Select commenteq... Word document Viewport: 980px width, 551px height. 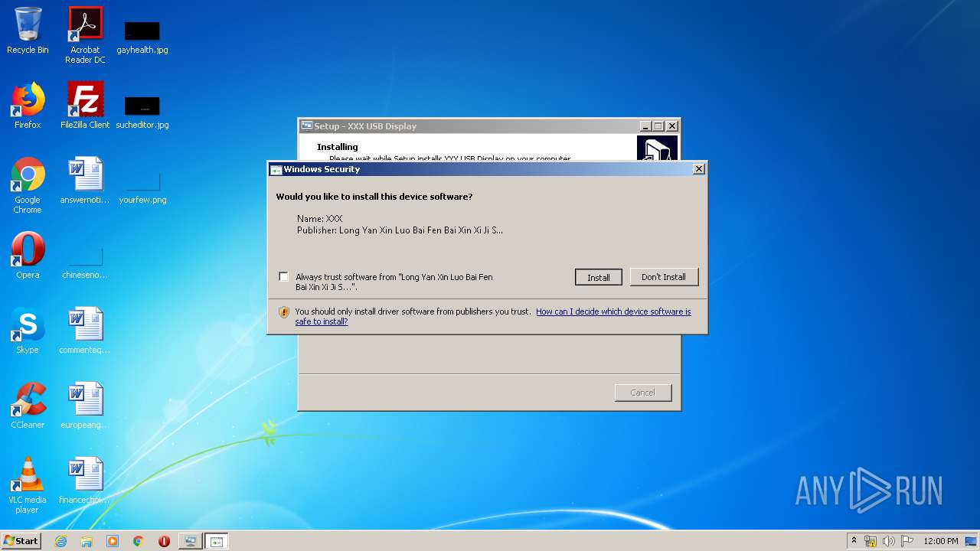85,331
